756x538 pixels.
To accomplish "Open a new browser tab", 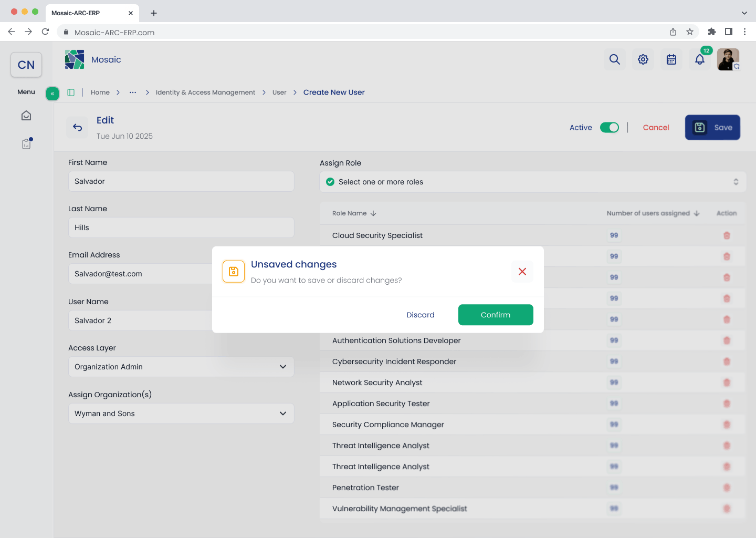I will click(x=154, y=13).
